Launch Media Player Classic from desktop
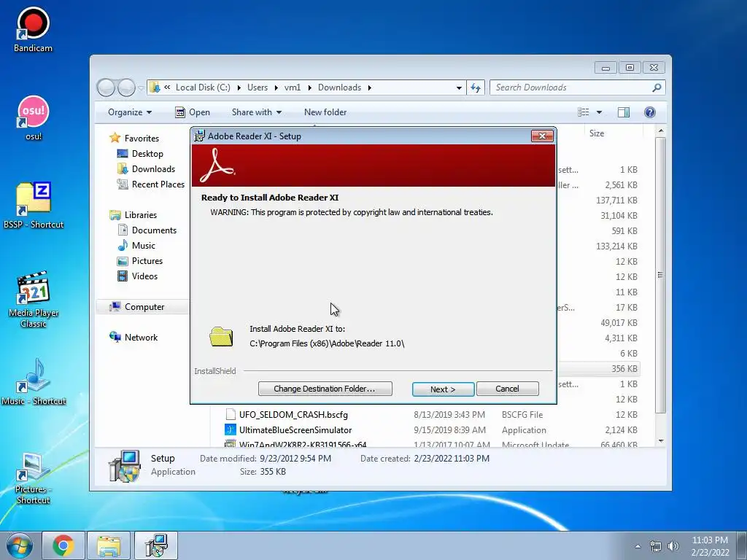 point(34,299)
